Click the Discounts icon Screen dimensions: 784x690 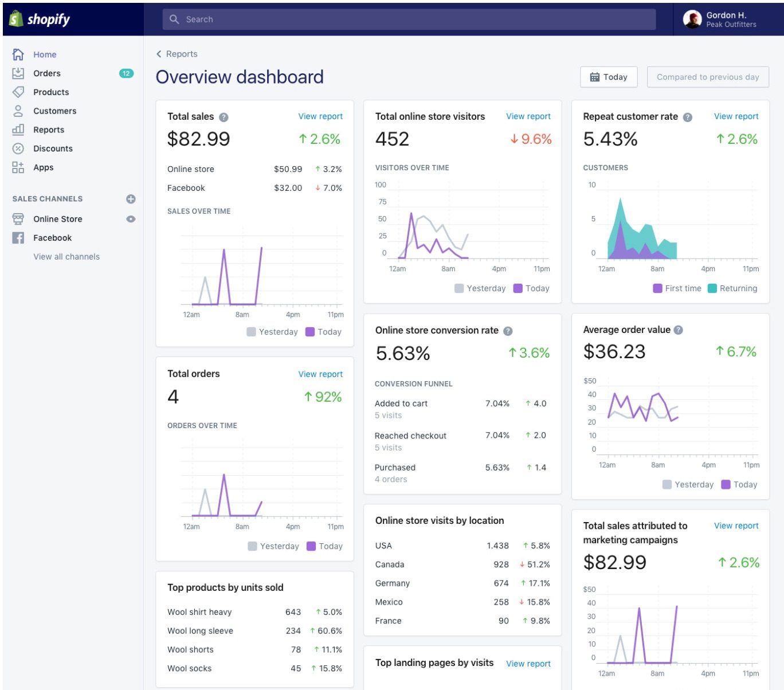coord(18,148)
